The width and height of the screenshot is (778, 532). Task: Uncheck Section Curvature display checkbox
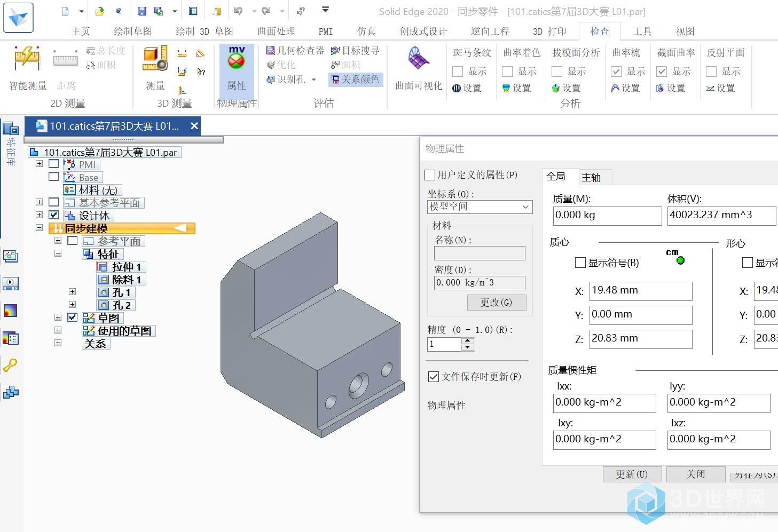(662, 72)
